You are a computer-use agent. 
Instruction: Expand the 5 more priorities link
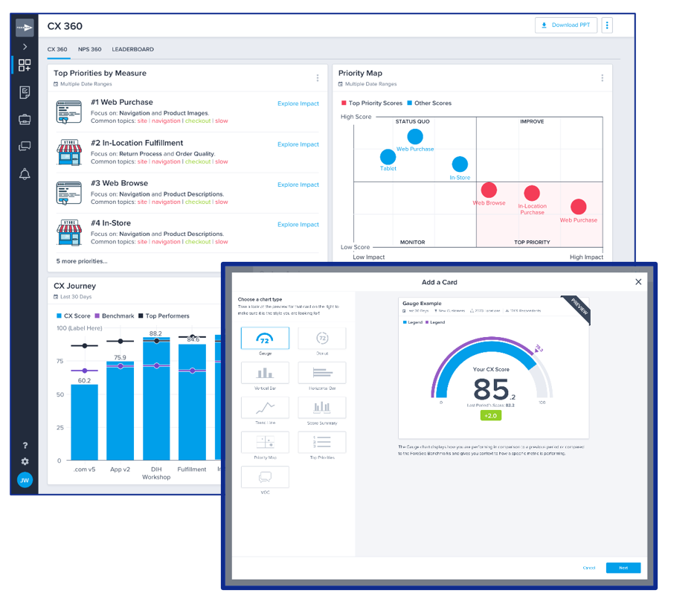coord(82,261)
